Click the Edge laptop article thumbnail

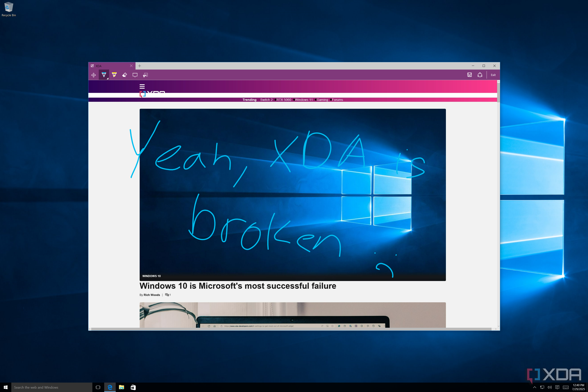pyautogui.click(x=292, y=315)
